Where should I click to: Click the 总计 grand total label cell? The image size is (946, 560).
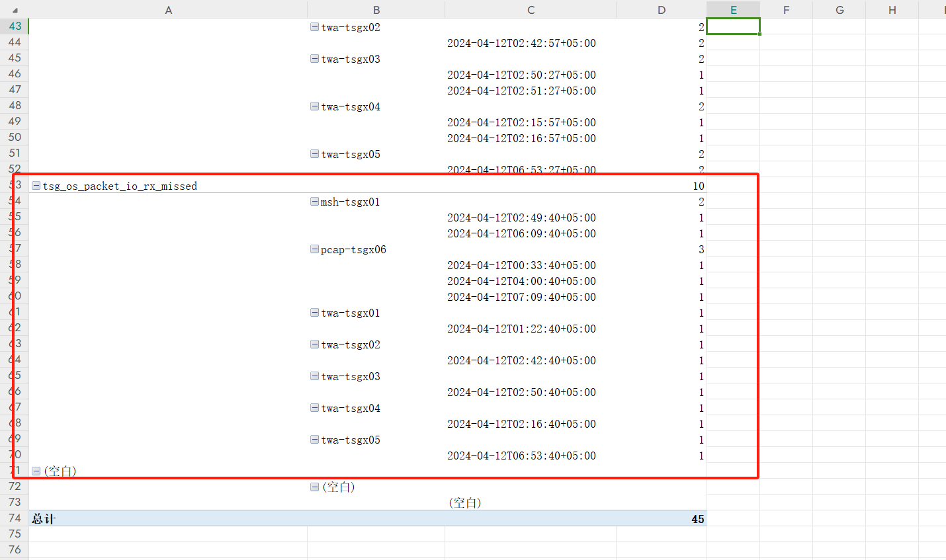point(44,519)
